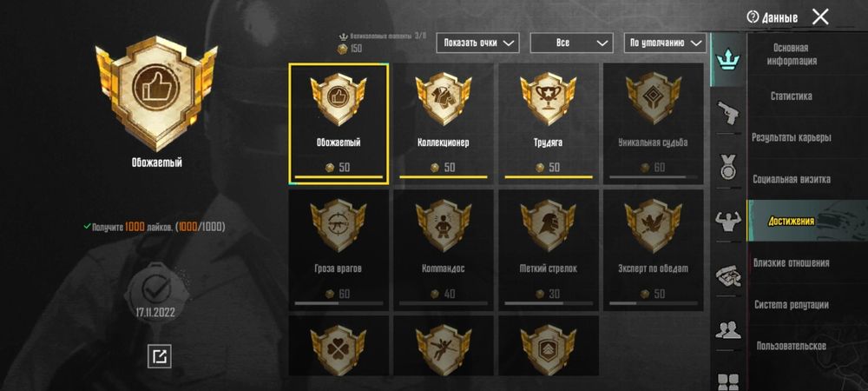Screen dimensions: 868x391
Task: Open the medal category icon
Action: (x=728, y=167)
